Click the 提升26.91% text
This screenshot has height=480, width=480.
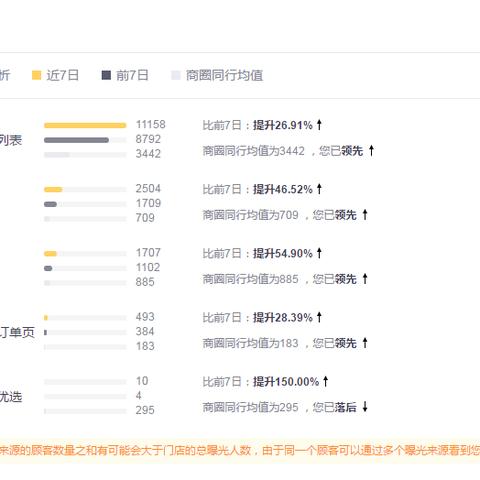(283, 125)
